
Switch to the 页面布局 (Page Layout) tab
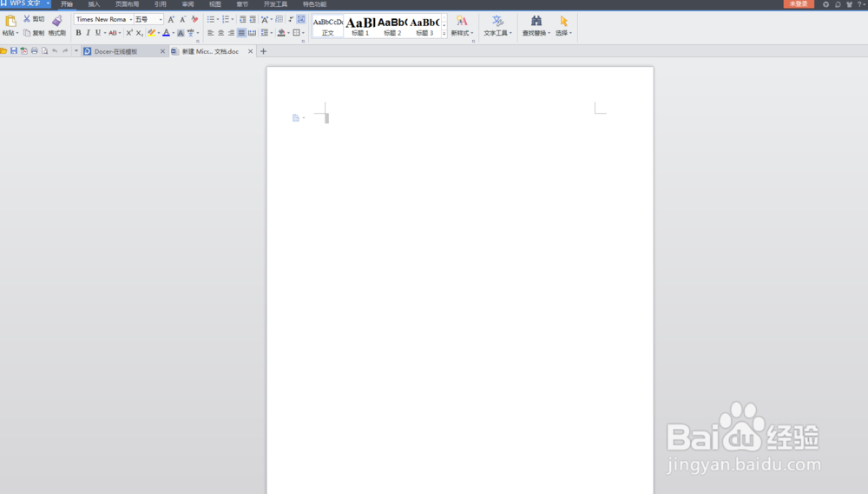pyautogui.click(x=127, y=3)
